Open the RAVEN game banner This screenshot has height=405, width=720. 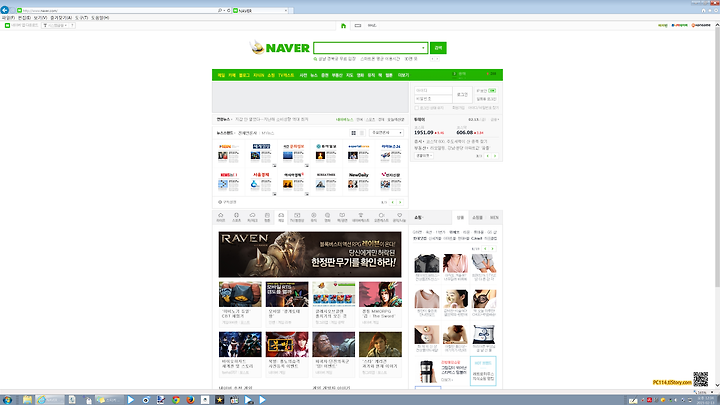coord(310,254)
